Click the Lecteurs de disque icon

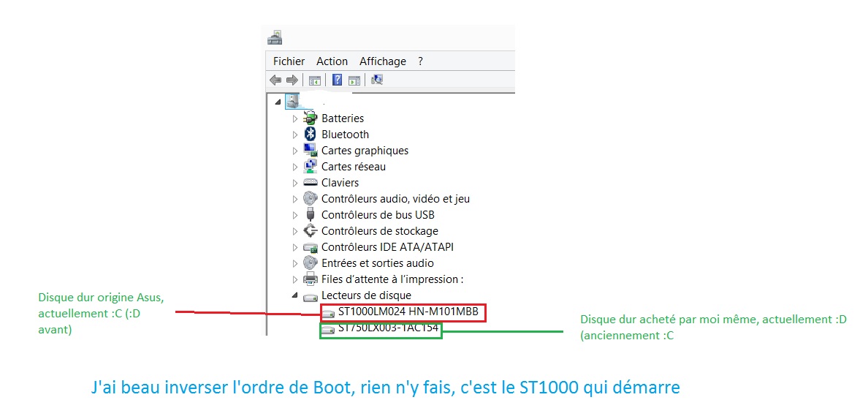[311, 296]
